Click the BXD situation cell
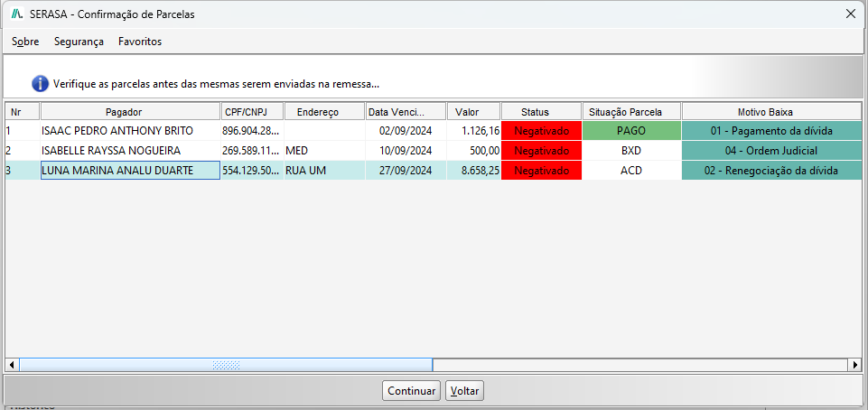 tap(631, 151)
